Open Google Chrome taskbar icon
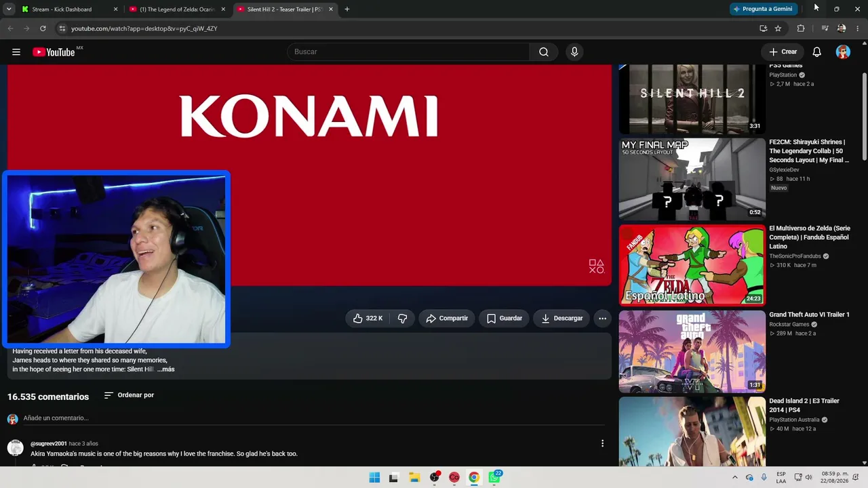The height and width of the screenshot is (488, 868). (x=474, y=478)
